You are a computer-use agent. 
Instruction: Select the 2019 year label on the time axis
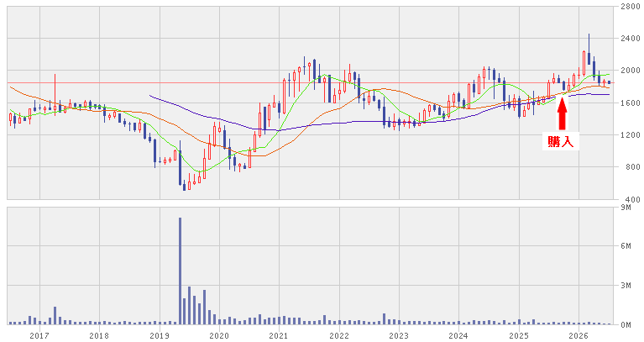tap(160, 336)
